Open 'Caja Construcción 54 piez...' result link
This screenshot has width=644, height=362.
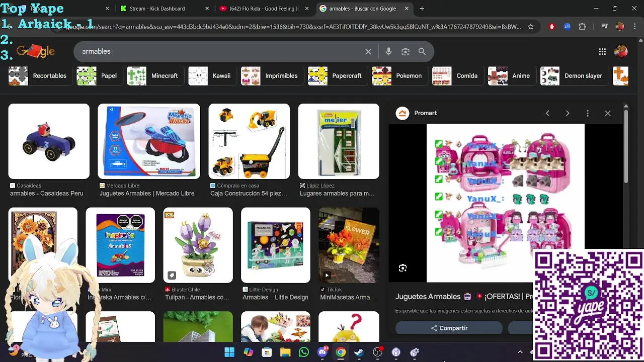249,194
